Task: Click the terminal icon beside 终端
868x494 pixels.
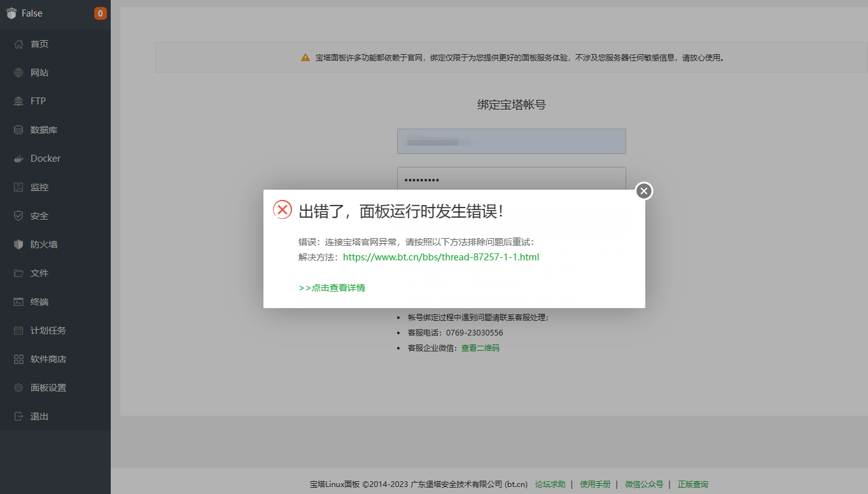Action: tap(18, 302)
